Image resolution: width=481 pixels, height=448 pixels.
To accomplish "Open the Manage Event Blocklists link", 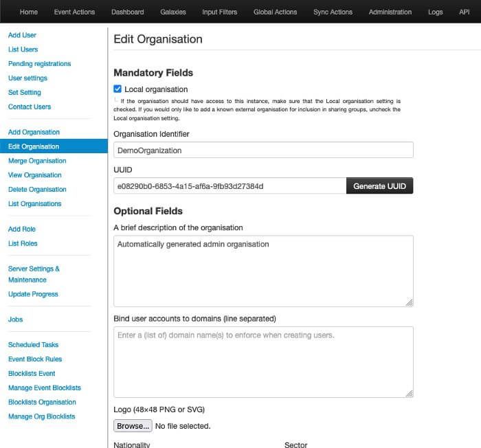I will click(x=44, y=388).
